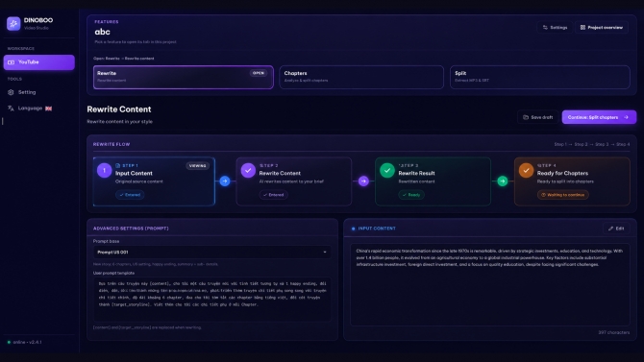644x362 pixels.
Task: Click the ADVANCED SETTINGS (PROMPT) header
Action: [x=131, y=229]
